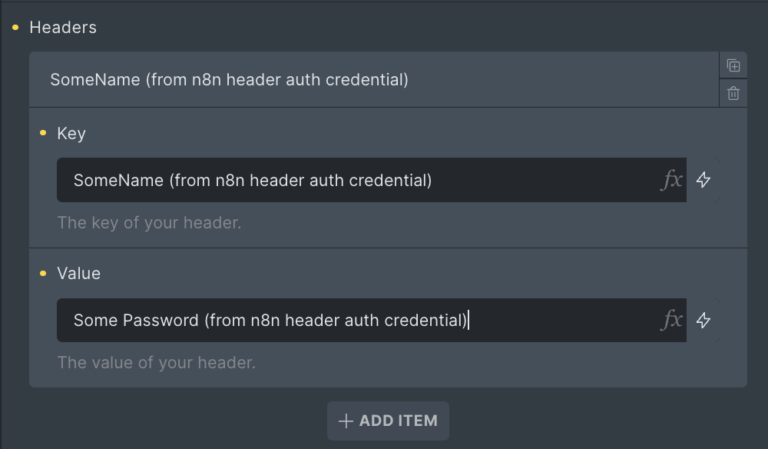Image resolution: width=768 pixels, height=449 pixels.
Task: Click the 'The key of your header.' hint
Action: [148, 223]
